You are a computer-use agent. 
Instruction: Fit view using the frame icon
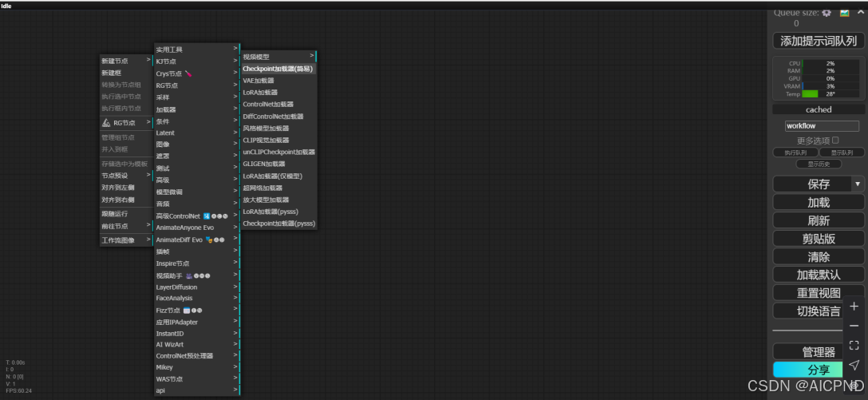tap(854, 345)
